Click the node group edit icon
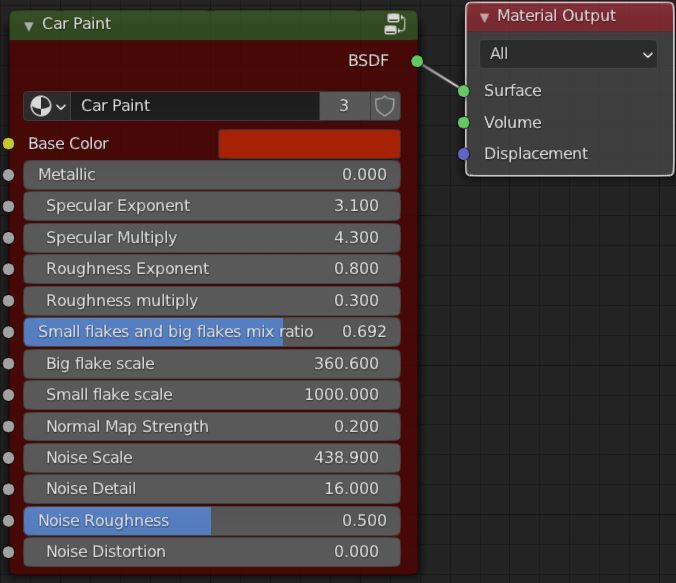 pyautogui.click(x=394, y=24)
